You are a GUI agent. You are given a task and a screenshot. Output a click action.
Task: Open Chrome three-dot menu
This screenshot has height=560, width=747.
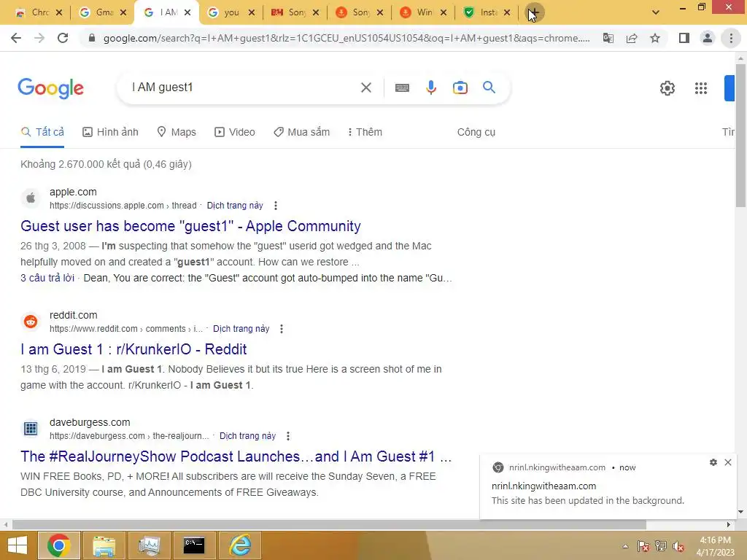click(731, 38)
